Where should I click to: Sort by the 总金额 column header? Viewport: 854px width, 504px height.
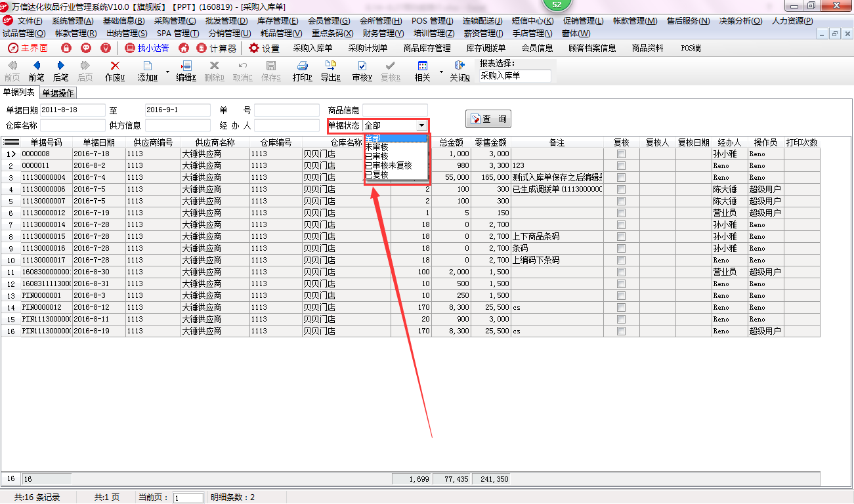click(451, 142)
